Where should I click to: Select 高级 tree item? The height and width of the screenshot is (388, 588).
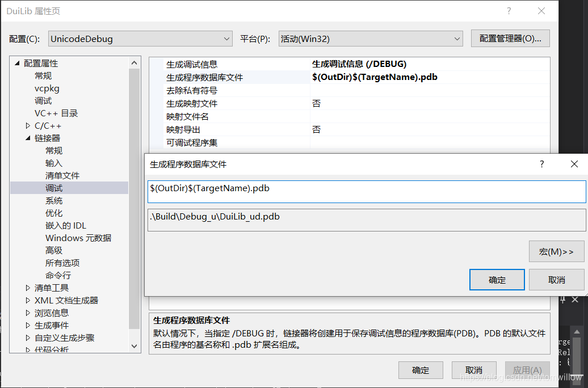[x=54, y=250]
